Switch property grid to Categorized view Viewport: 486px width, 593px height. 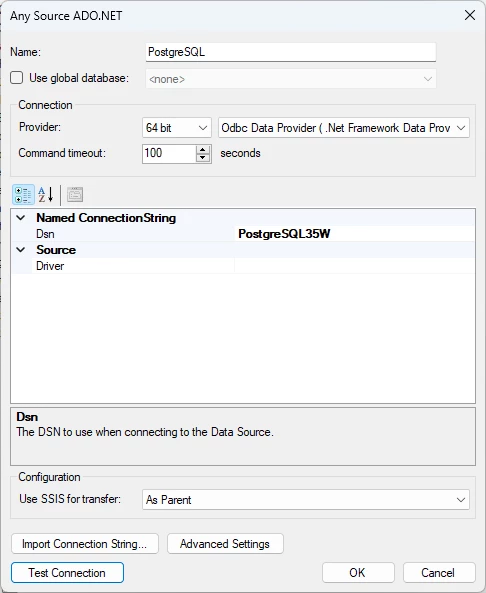click(x=23, y=195)
